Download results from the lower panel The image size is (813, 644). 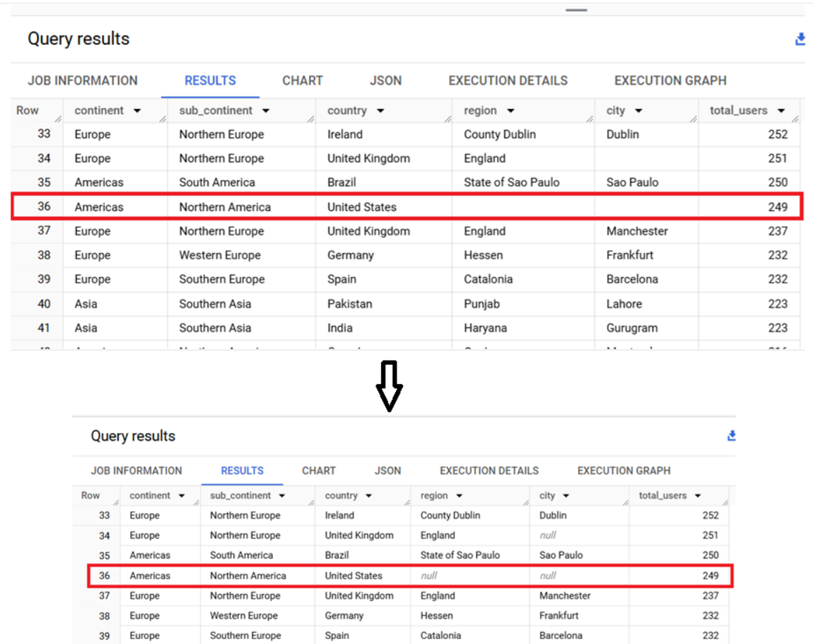tap(731, 436)
